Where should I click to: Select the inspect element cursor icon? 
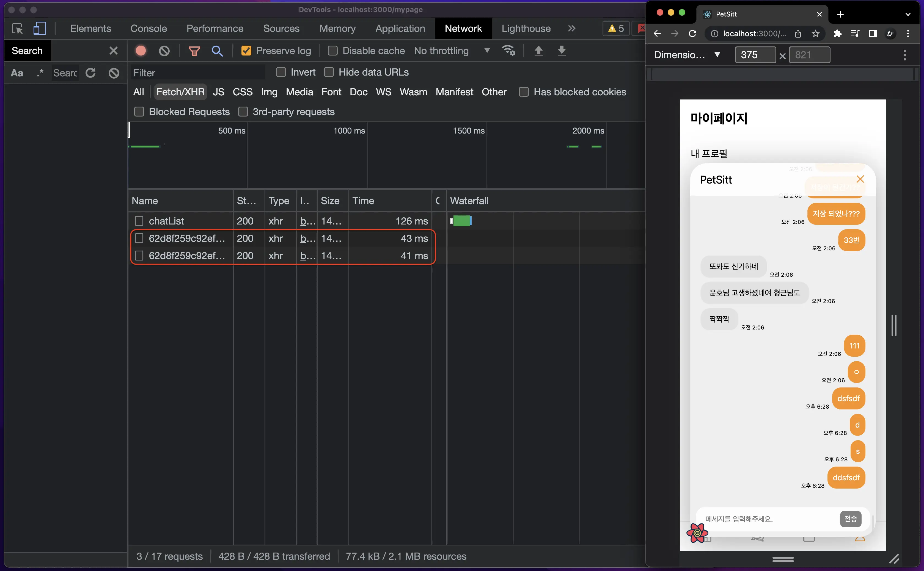[x=17, y=29]
